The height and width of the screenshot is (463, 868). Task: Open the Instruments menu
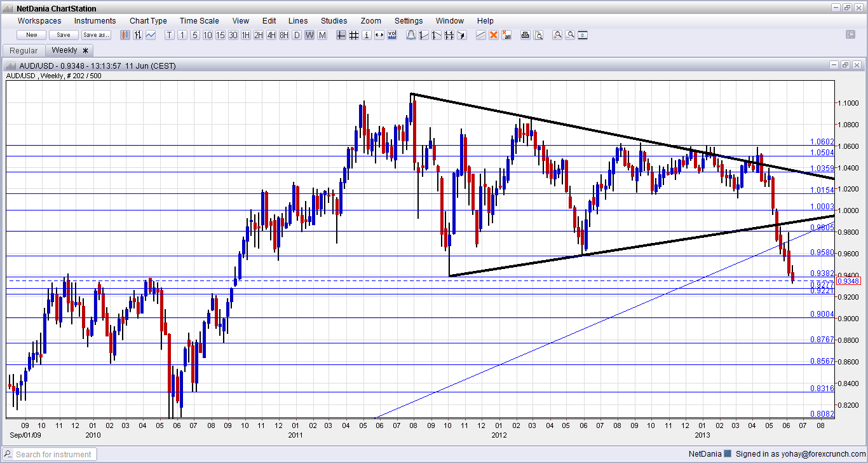(95, 21)
